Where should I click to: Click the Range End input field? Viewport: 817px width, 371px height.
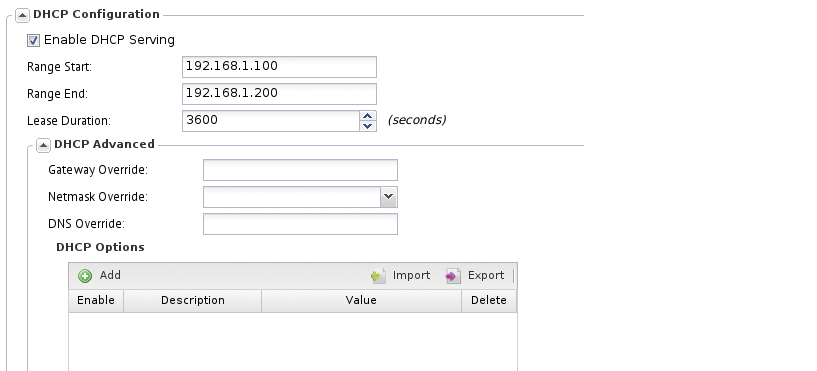(x=279, y=94)
